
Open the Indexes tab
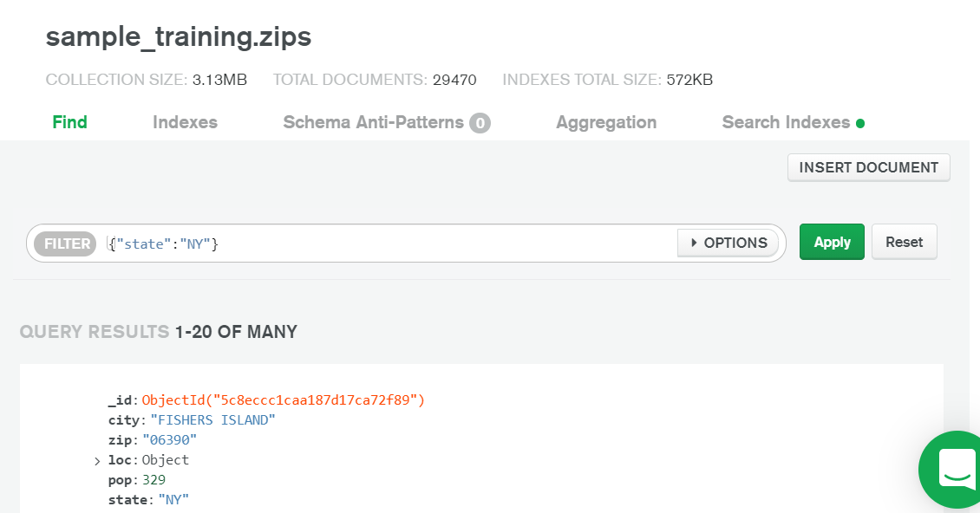[185, 122]
